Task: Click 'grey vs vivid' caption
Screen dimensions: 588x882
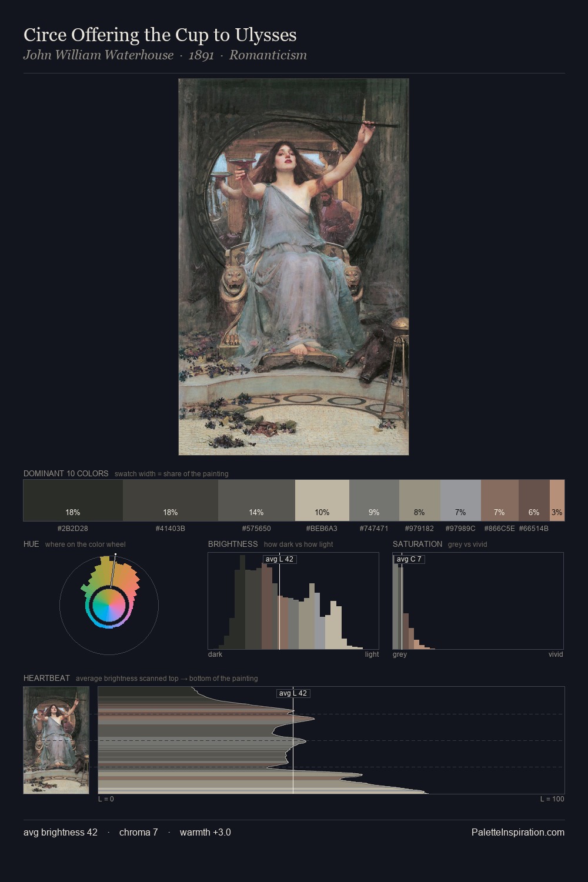Action: coord(467,544)
